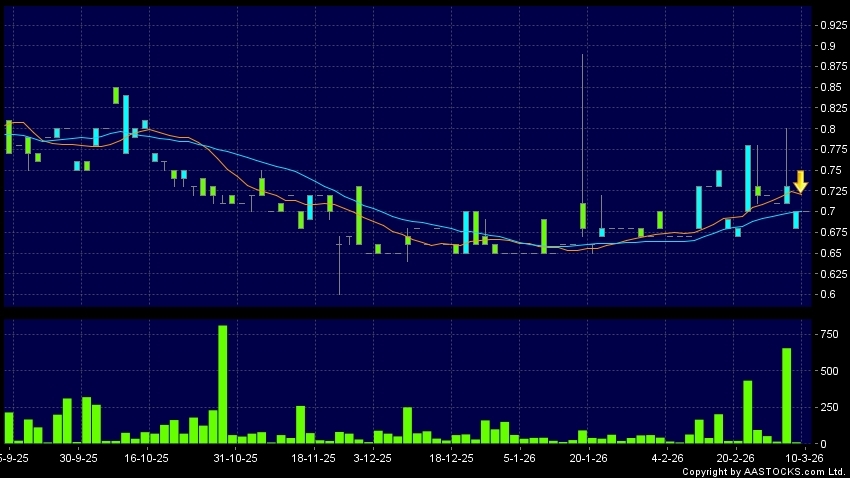Select the 3-12-25 date label
The width and height of the screenshot is (850, 478).
[373, 457]
